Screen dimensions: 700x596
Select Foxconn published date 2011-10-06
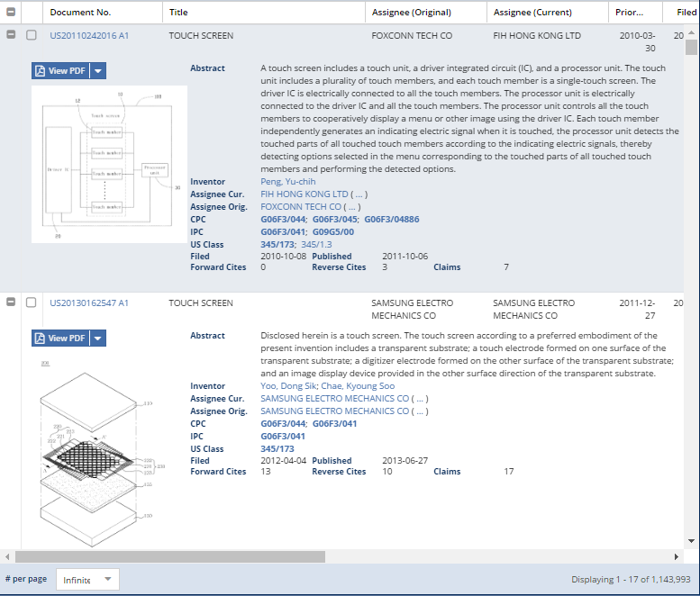405,257
